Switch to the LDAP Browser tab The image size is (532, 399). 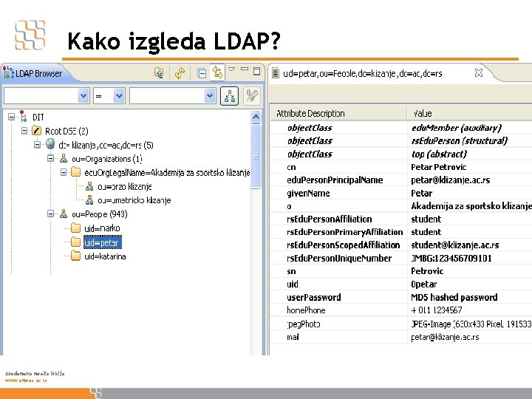click(x=38, y=74)
